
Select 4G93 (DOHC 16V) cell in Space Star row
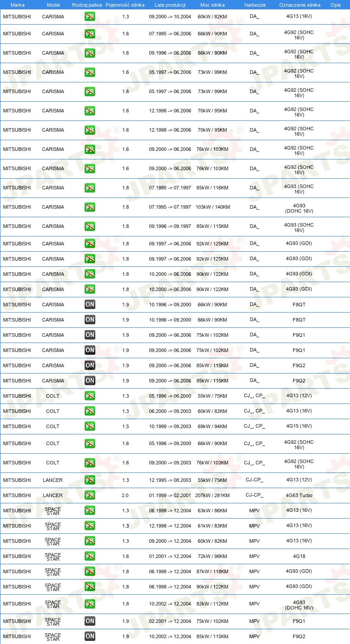tap(299, 605)
